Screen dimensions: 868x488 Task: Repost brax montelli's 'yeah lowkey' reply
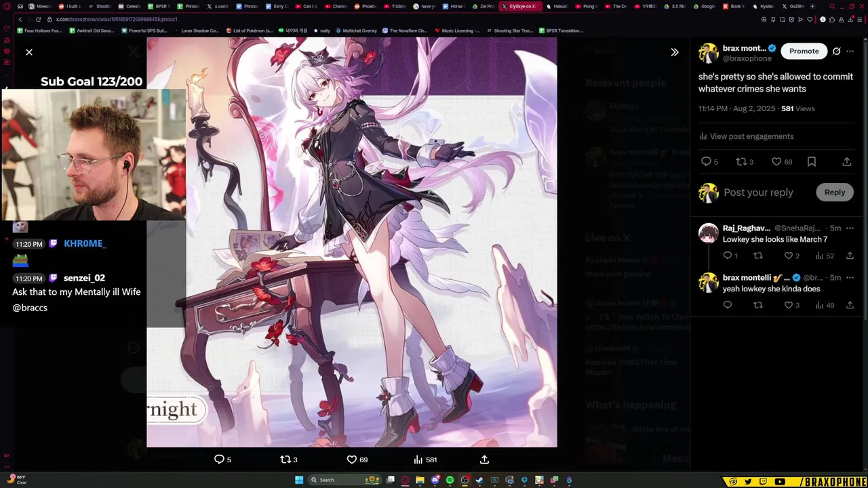[758, 305]
